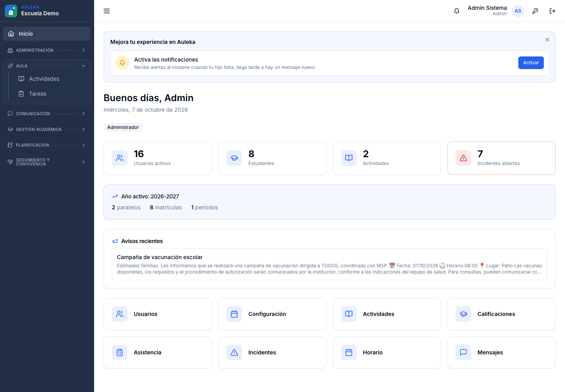Click the date miércoles, 7 de octubre

146,110
